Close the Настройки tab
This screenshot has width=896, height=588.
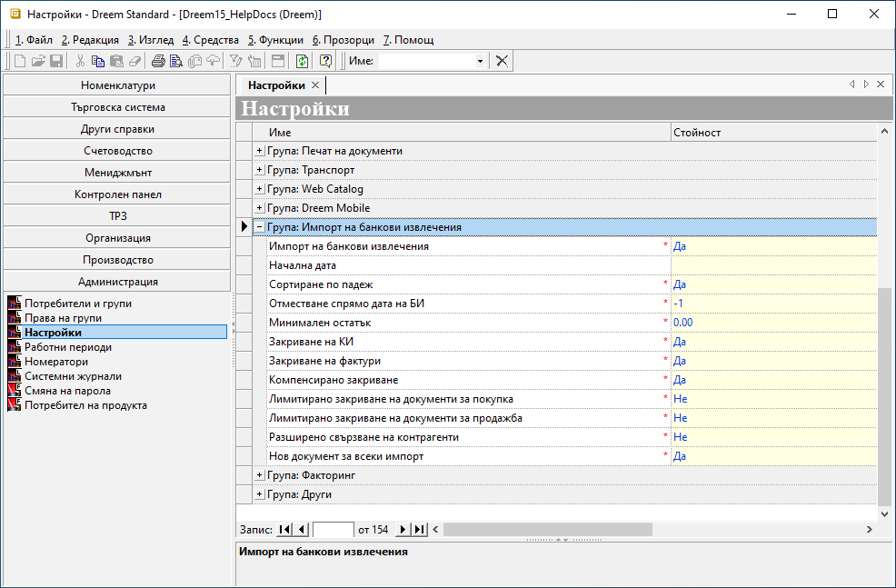coord(315,85)
